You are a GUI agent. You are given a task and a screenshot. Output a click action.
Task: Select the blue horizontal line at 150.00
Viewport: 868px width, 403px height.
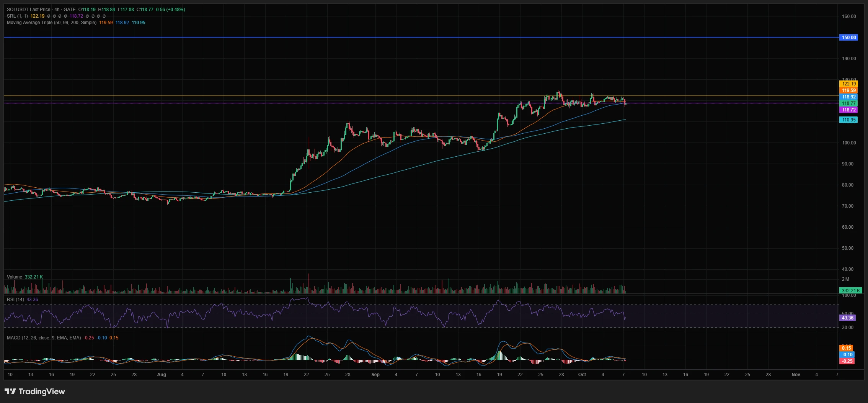(x=421, y=37)
